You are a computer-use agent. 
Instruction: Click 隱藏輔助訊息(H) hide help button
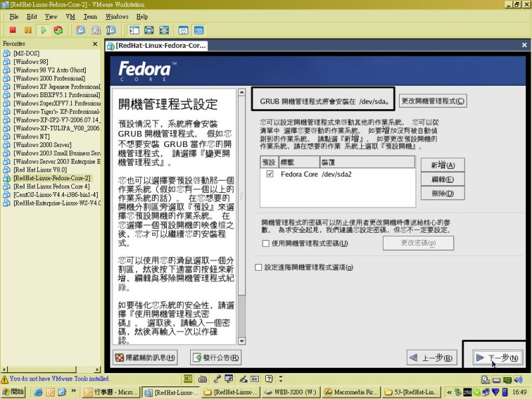coord(145,358)
